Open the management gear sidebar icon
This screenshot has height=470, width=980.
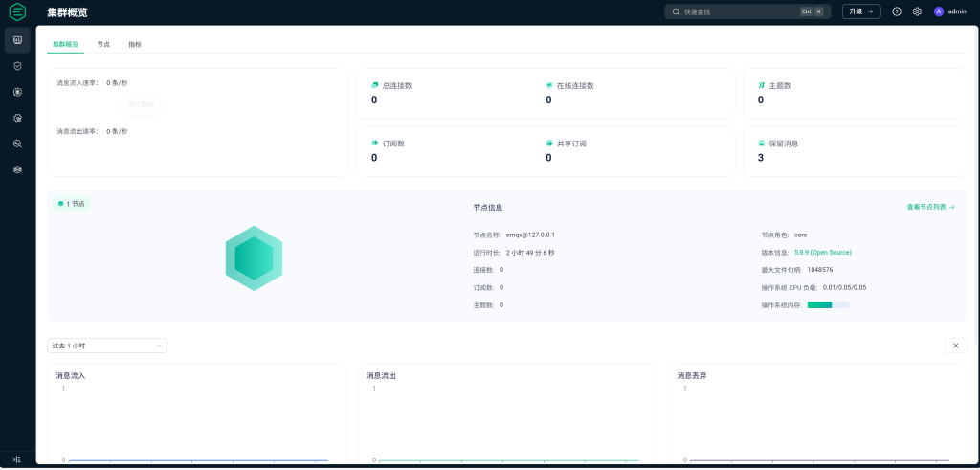17,118
